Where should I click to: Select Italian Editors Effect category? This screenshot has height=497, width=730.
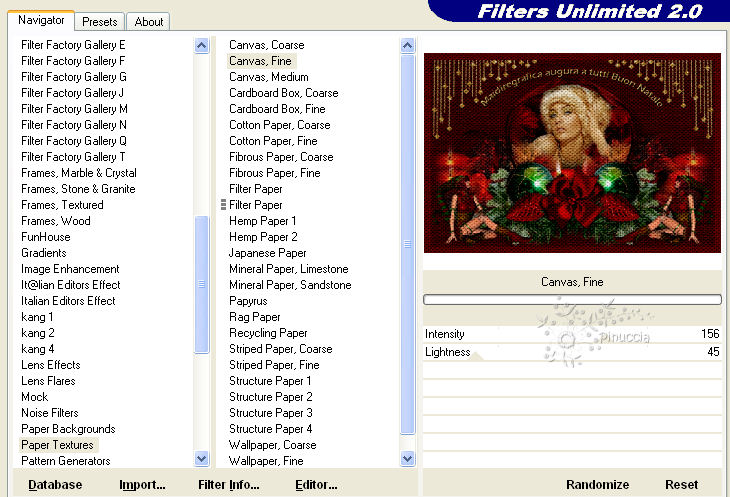pyautogui.click(x=68, y=301)
